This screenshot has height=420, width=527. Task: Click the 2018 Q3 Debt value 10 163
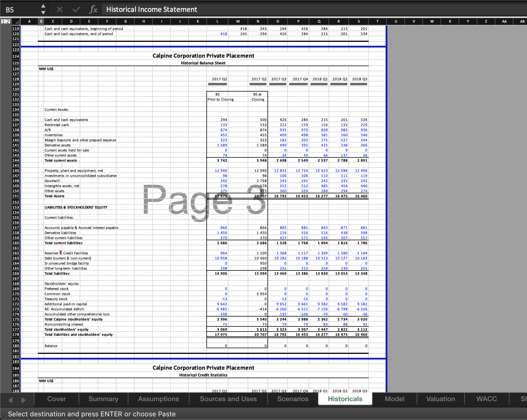coord(359,258)
